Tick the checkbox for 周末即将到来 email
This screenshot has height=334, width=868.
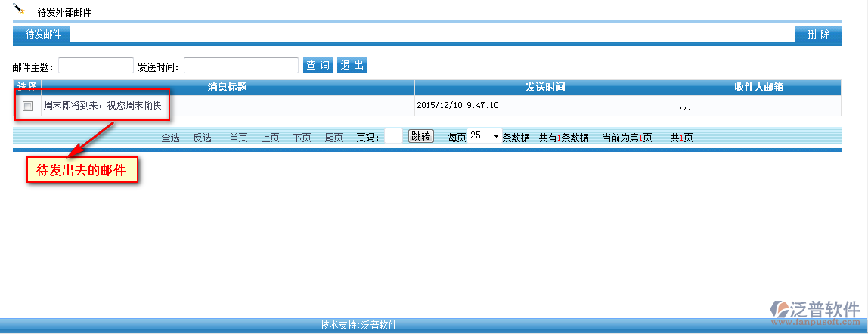(x=27, y=107)
